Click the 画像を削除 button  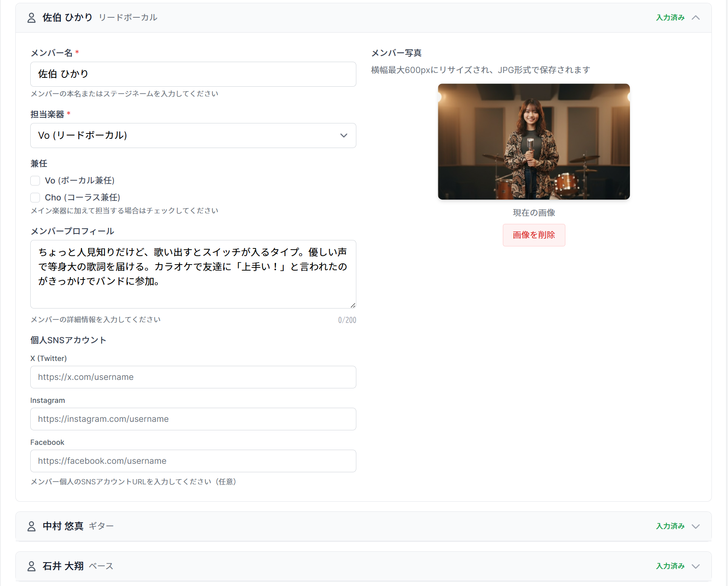533,235
